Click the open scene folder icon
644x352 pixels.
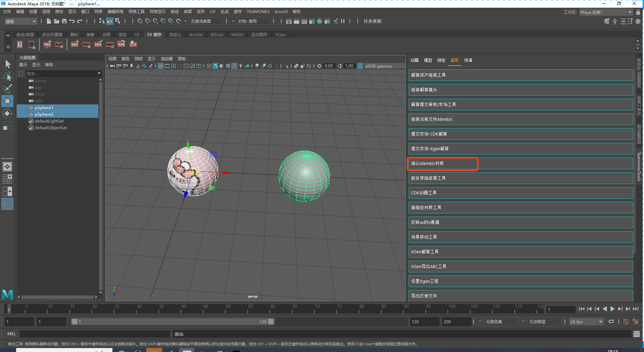point(57,21)
